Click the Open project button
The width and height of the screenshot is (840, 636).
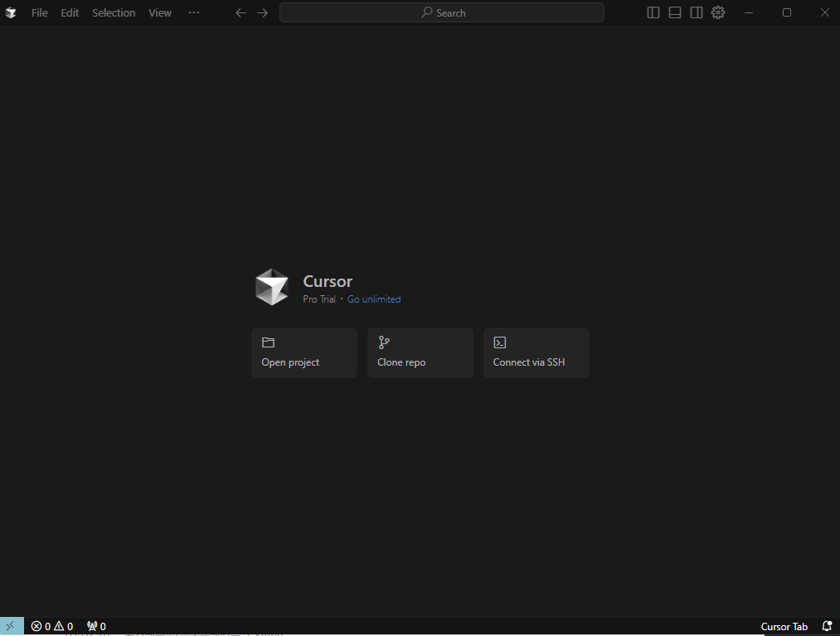[304, 353]
